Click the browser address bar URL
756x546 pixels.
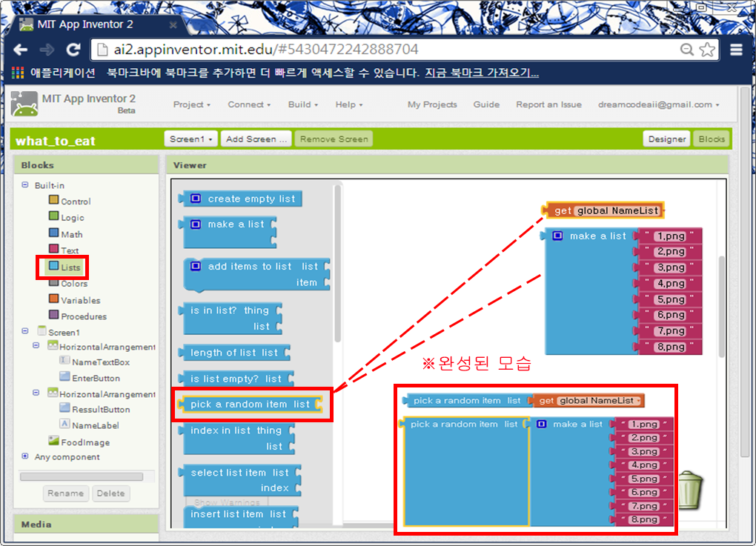pyautogui.click(x=265, y=49)
